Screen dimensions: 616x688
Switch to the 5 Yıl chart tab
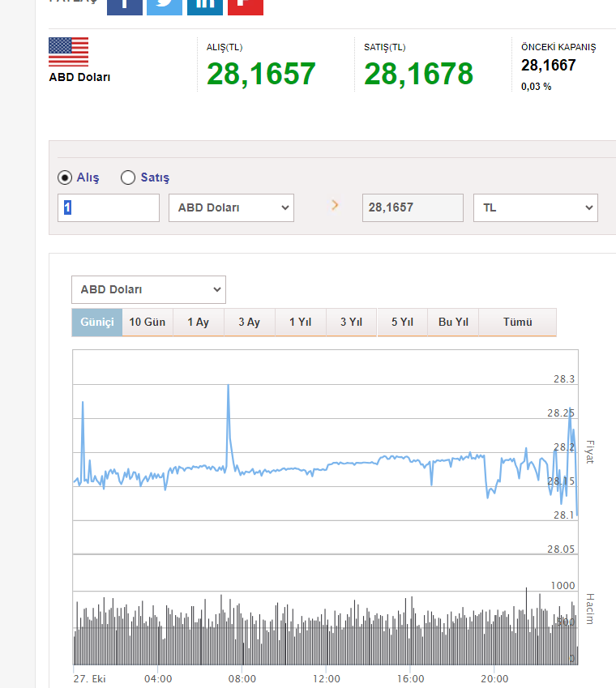pos(402,322)
